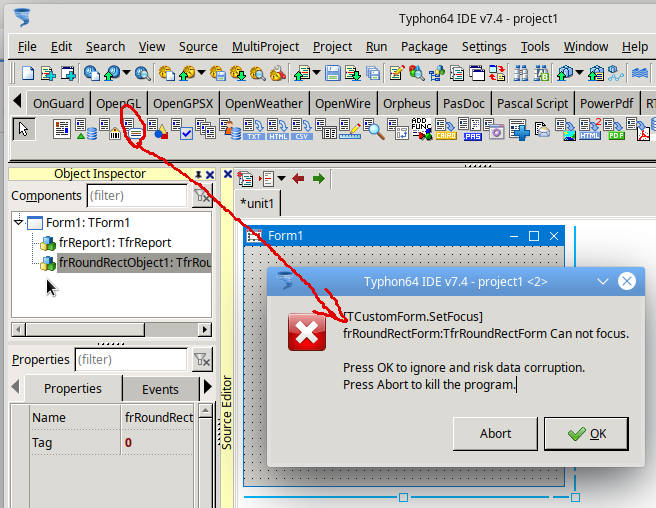The image size is (656, 508).
Task: Click OK to ignore the error
Action: pyautogui.click(x=586, y=434)
